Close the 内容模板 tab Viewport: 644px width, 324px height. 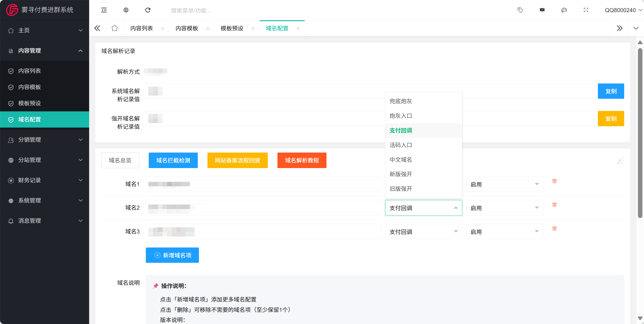[x=208, y=29]
